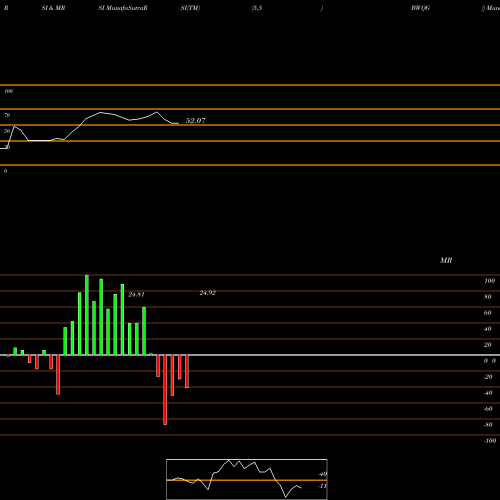Click the MR panel title label
500x500 pixels.
(x=446, y=260)
